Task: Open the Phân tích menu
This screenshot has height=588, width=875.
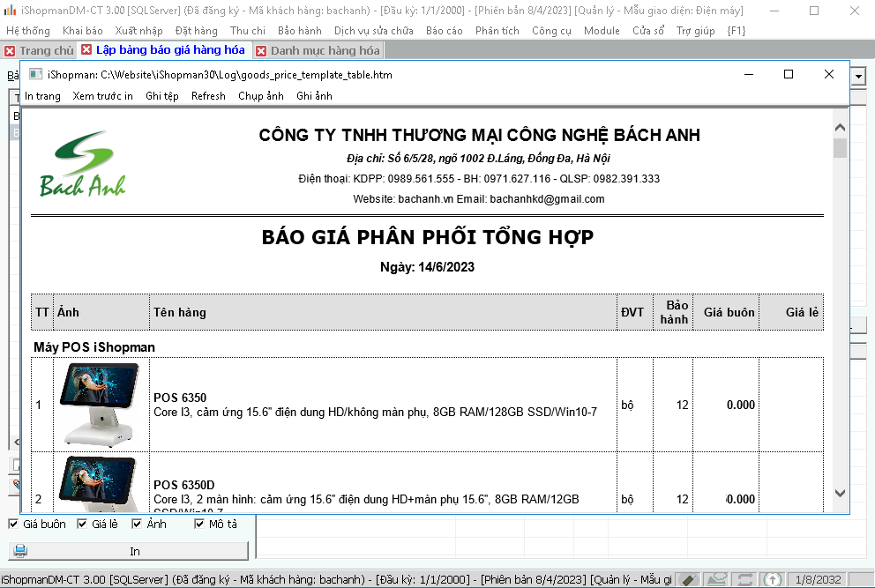Action: point(497,31)
